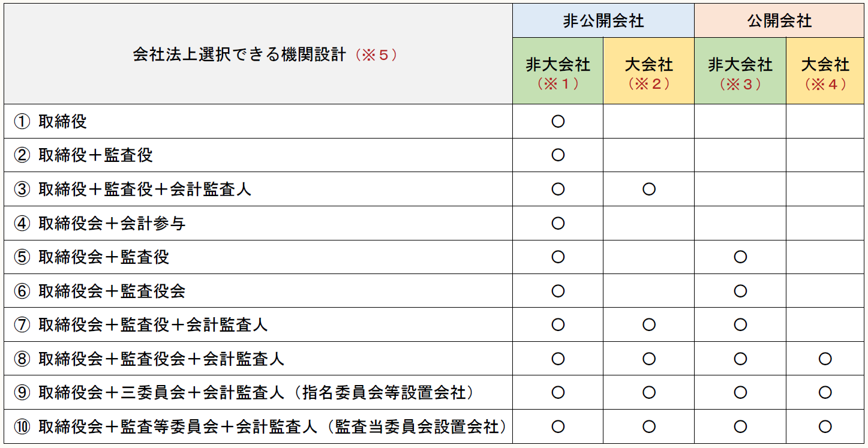Image resolution: width=868 pixels, height=448 pixels.
Task: Click the circle in row ④ 取締役会+会計参与
Action: [558, 223]
